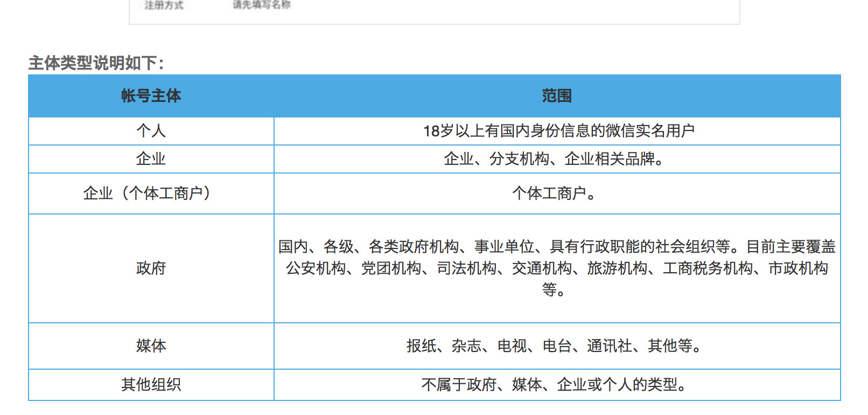The image size is (868, 415).
Task: Select the '其他组织' account type cell
Action: click(x=151, y=385)
